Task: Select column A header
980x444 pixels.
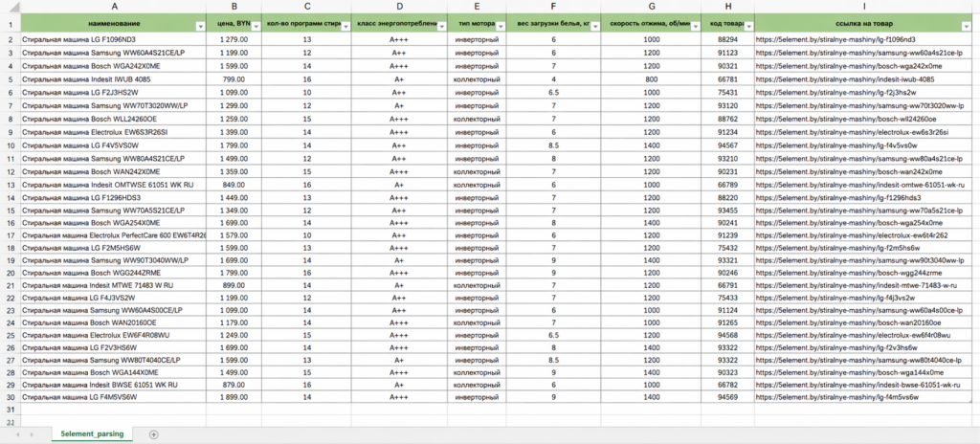Action: (114, 7)
